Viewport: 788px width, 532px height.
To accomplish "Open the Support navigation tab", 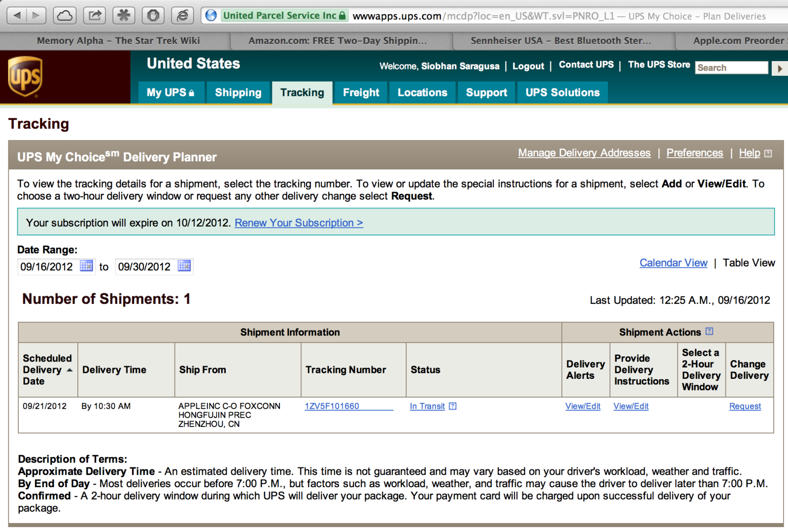I will pyautogui.click(x=486, y=93).
